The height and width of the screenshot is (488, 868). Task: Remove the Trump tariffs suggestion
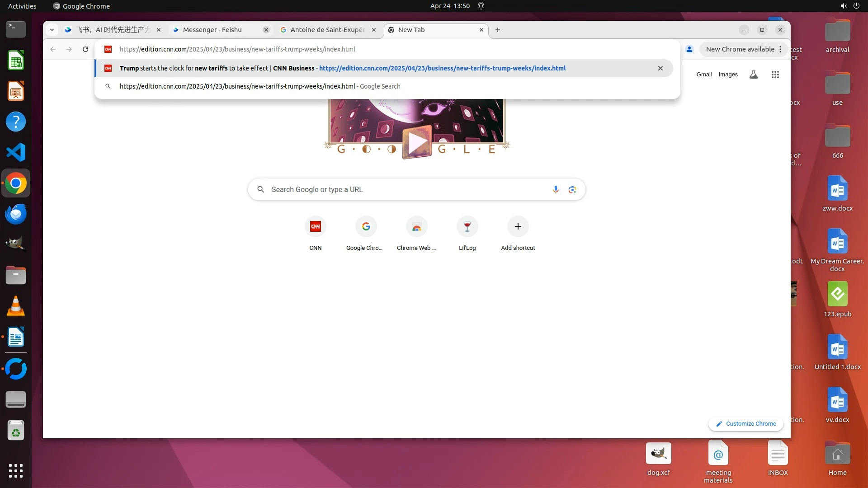tap(660, 68)
